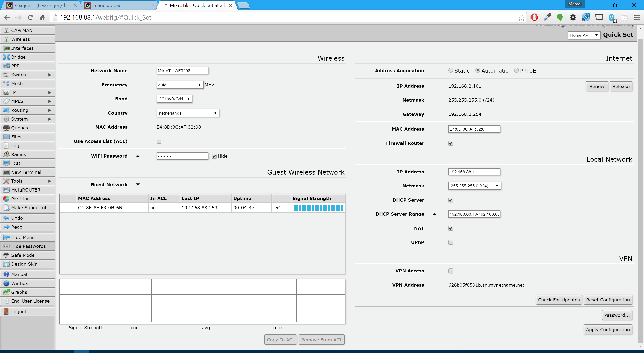Screen dimensions: 644x353
Task: Open MetaROUTER section
Action: (28, 190)
